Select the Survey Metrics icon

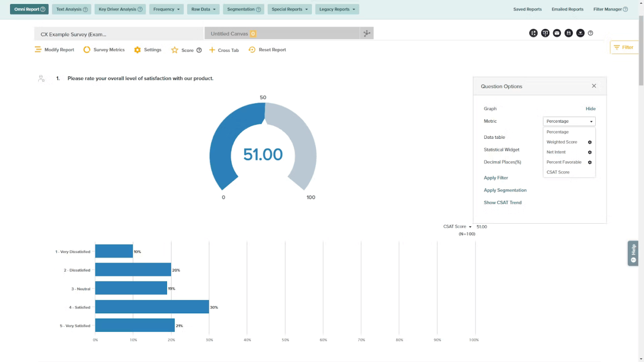coord(87,50)
